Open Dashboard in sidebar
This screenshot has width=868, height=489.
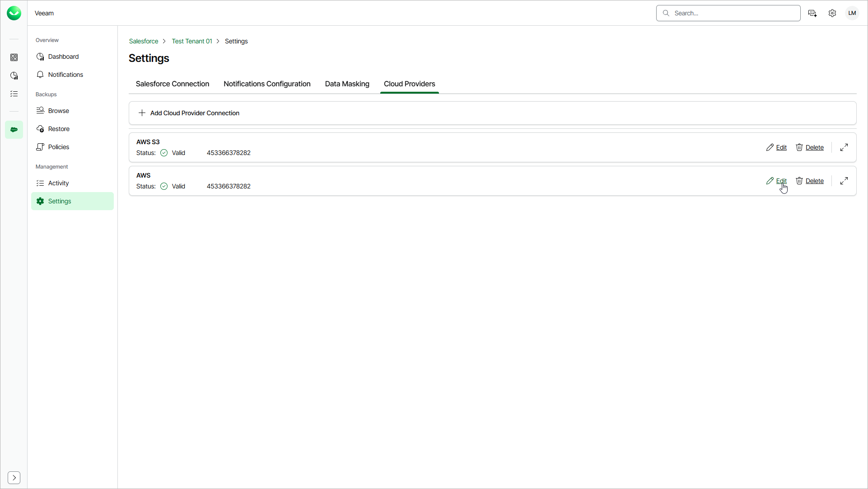coord(72,56)
